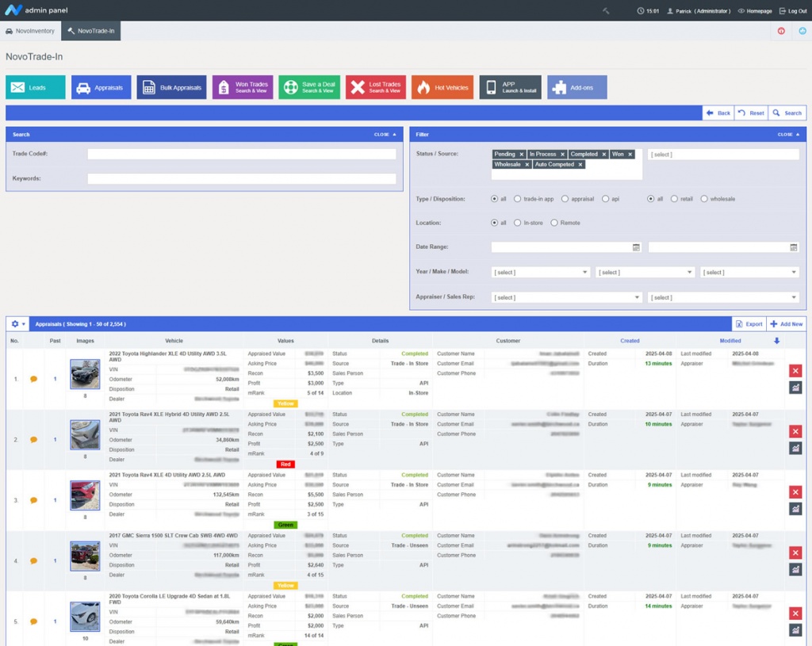Open the Add-ons section
812x646 pixels.
tap(577, 87)
